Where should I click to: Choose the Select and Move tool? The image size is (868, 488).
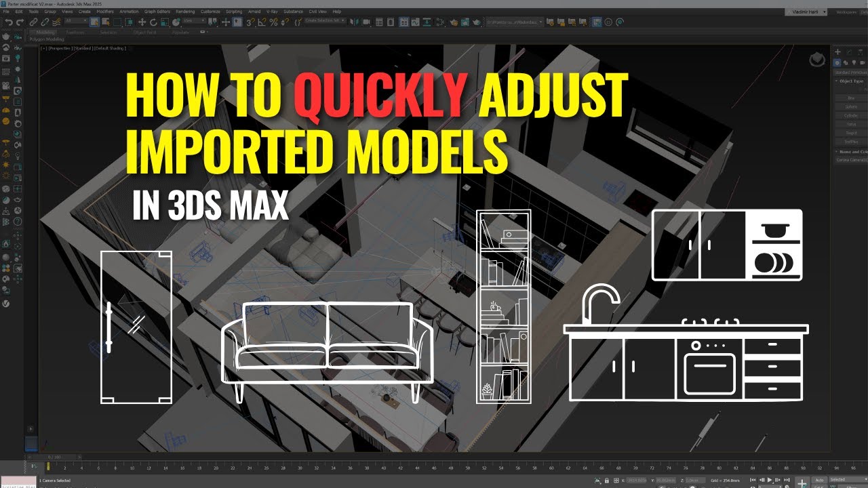coord(142,22)
